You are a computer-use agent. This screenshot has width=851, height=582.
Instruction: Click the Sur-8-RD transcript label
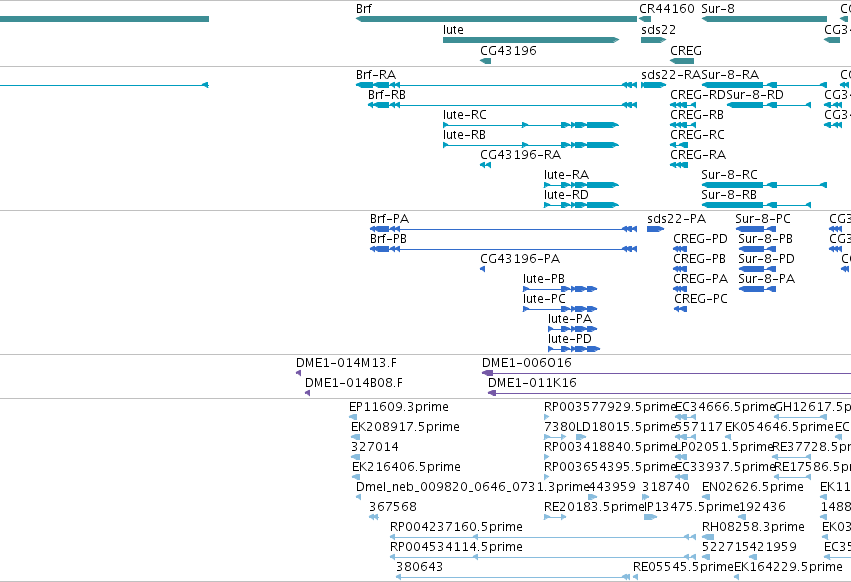point(755,94)
